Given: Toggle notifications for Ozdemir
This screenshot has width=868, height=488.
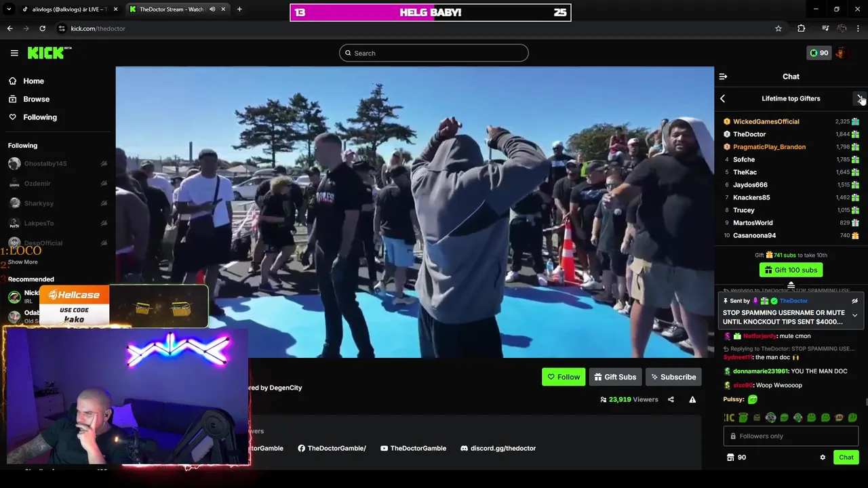Looking at the screenshot, I should pos(104,183).
